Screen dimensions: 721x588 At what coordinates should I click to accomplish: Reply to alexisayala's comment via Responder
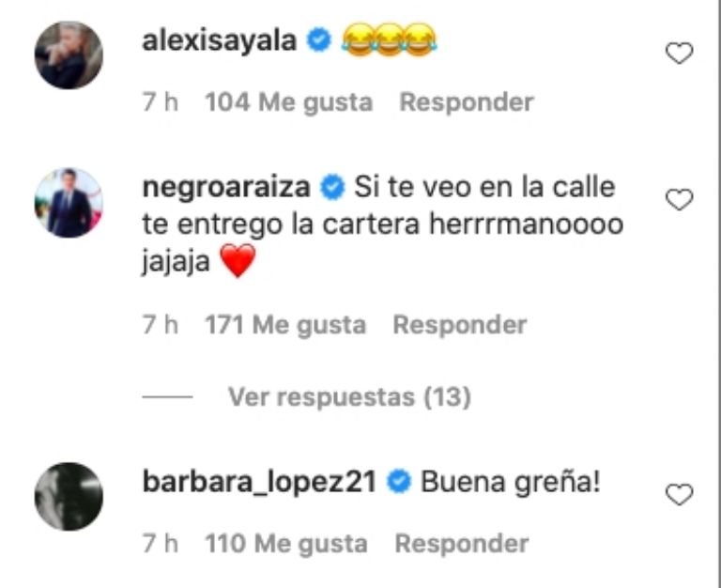[467, 101]
